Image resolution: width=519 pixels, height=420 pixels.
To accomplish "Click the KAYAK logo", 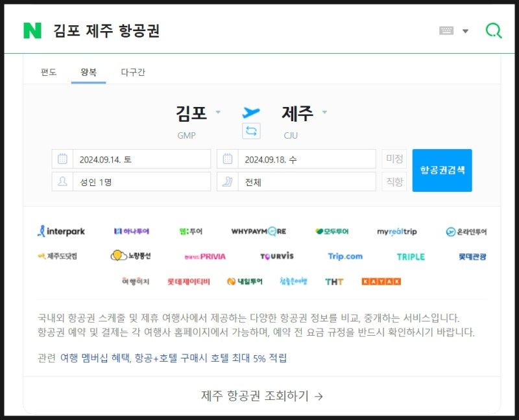I will click(x=381, y=281).
